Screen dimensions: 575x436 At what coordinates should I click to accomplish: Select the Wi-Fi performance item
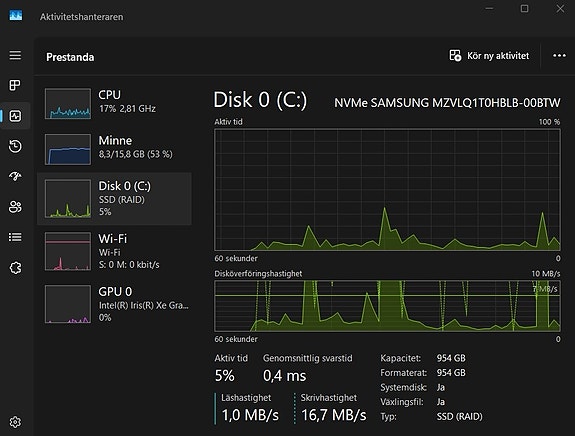coord(114,251)
